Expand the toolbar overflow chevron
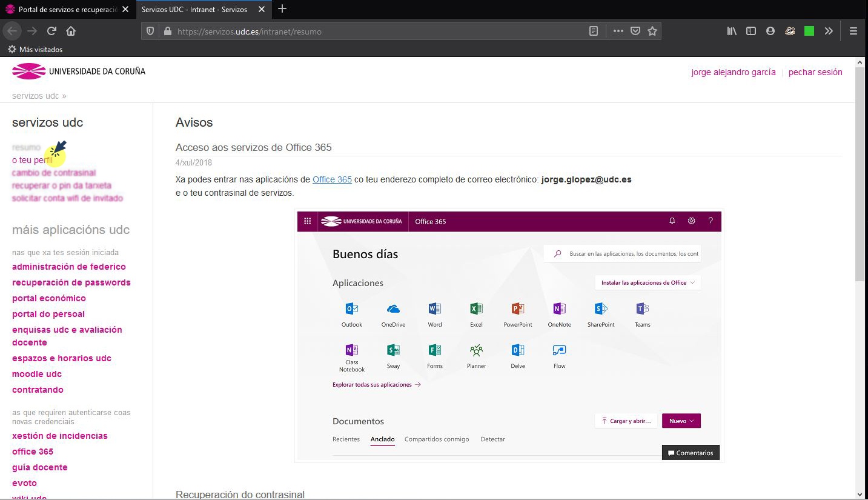Viewport: 868px width, 500px height. pyautogui.click(x=829, y=31)
